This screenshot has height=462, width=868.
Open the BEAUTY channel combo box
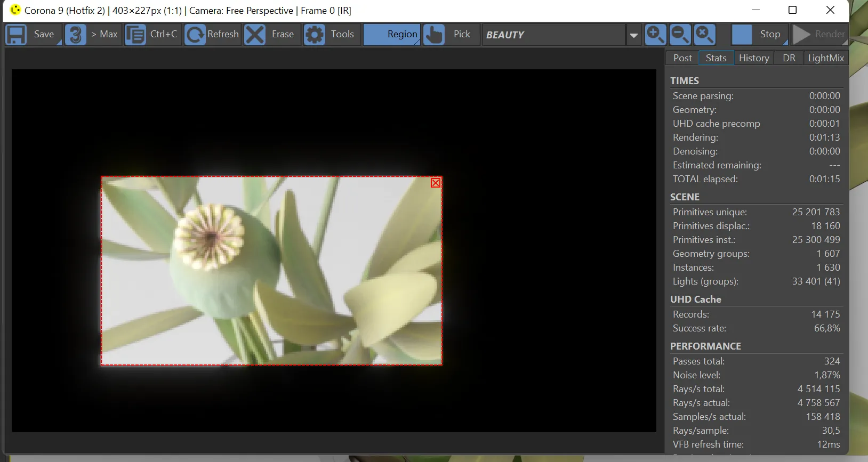(x=554, y=35)
